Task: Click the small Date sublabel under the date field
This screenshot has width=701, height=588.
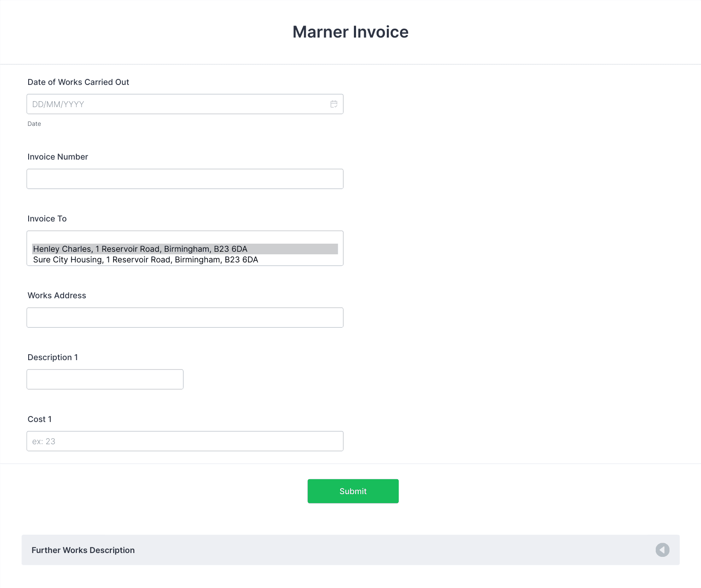Action: [x=34, y=124]
